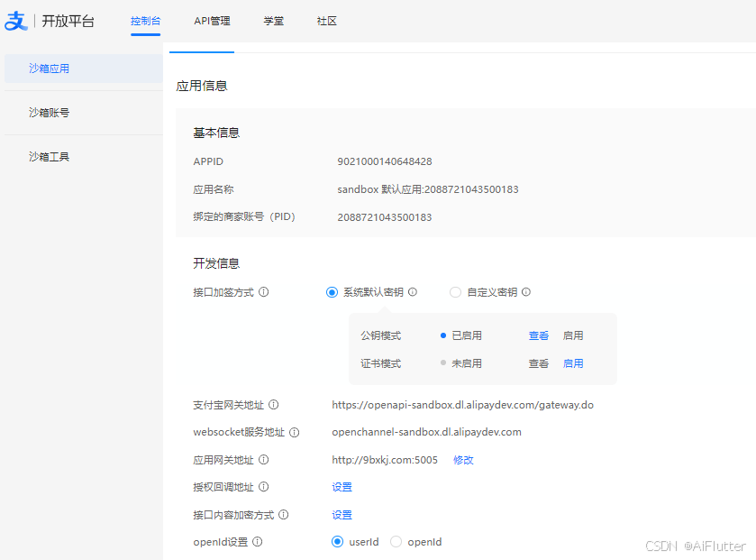The height and width of the screenshot is (560, 756).
Task: Click 修改 link for 应用网关地址
Action: click(x=463, y=460)
